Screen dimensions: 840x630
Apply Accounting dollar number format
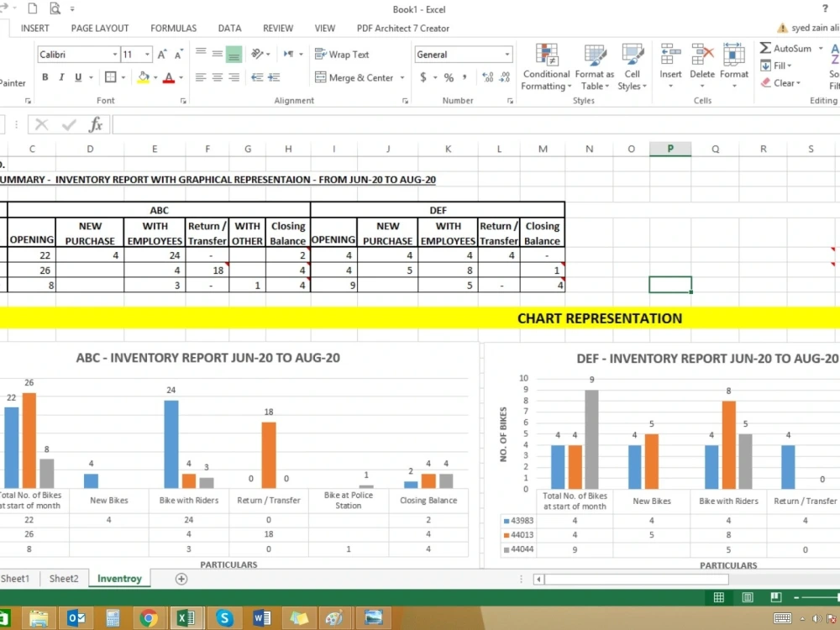[423, 77]
